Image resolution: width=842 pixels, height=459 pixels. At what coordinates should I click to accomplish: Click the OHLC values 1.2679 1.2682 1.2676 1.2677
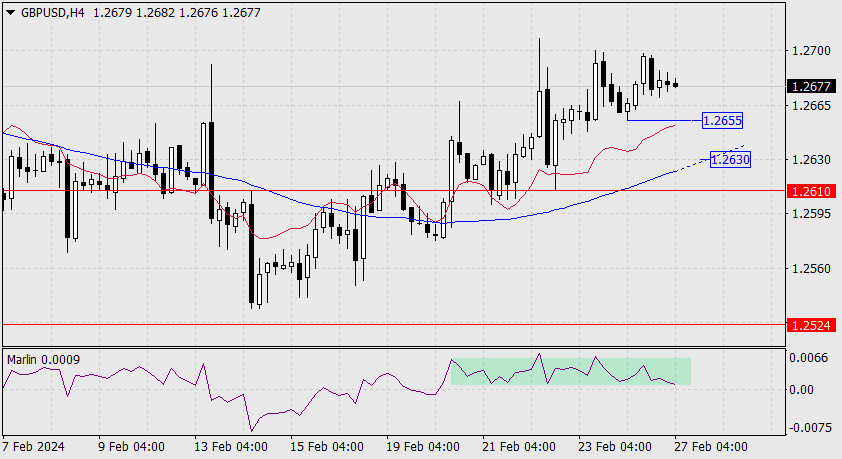(177, 12)
